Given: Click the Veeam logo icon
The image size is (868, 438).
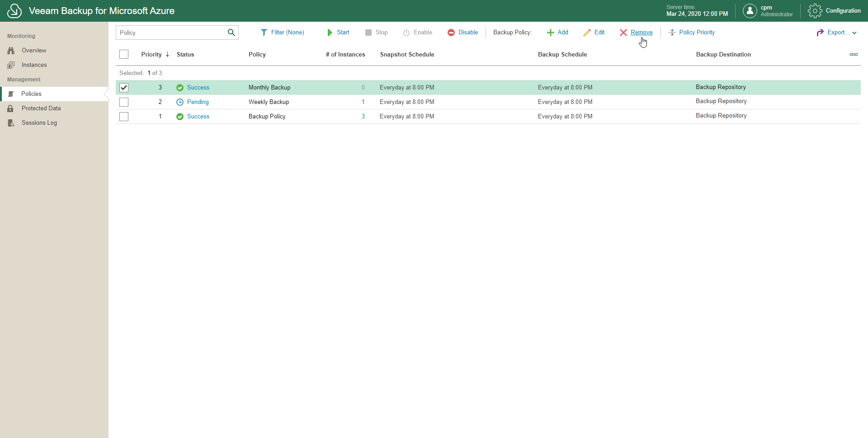Looking at the screenshot, I should (14, 11).
